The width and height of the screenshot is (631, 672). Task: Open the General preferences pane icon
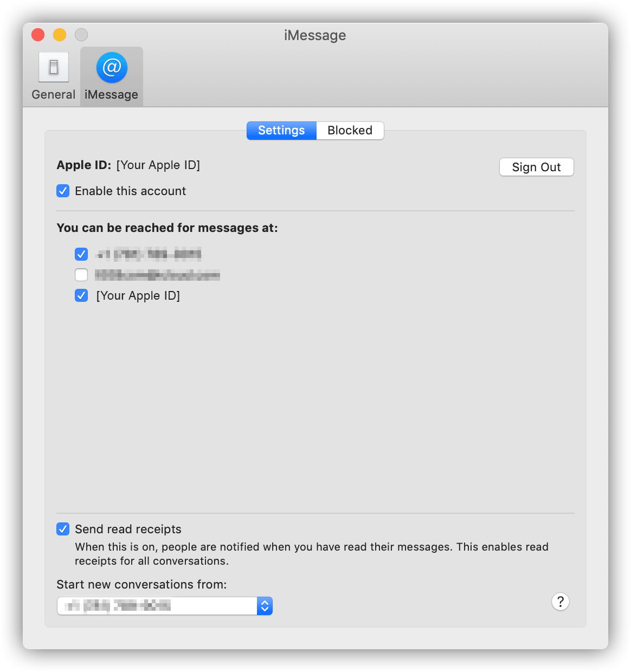point(53,67)
